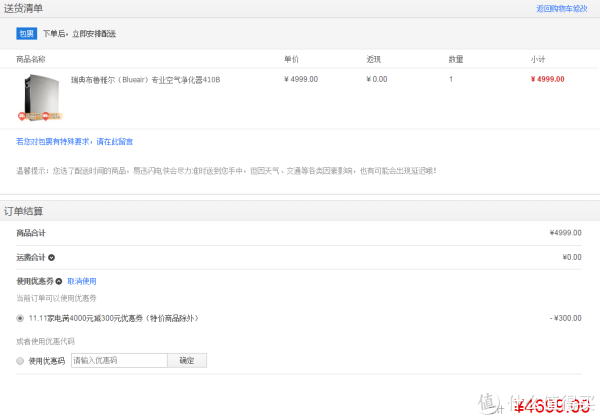This screenshot has width=600, height=420.
Task: Click the 当前订单可以使用优惠券 text
Action: (56, 298)
